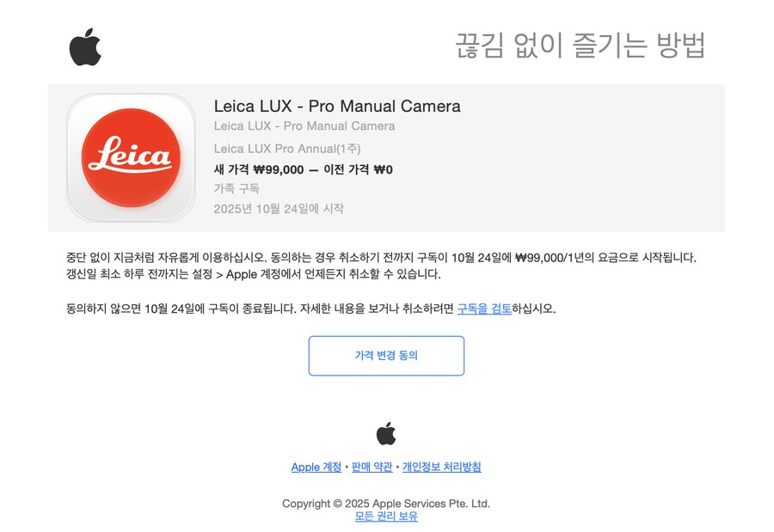This screenshot has height=532, width=774.
Task: Click the 끊김 없이 즐기는 방법 heading
Action: (x=580, y=46)
